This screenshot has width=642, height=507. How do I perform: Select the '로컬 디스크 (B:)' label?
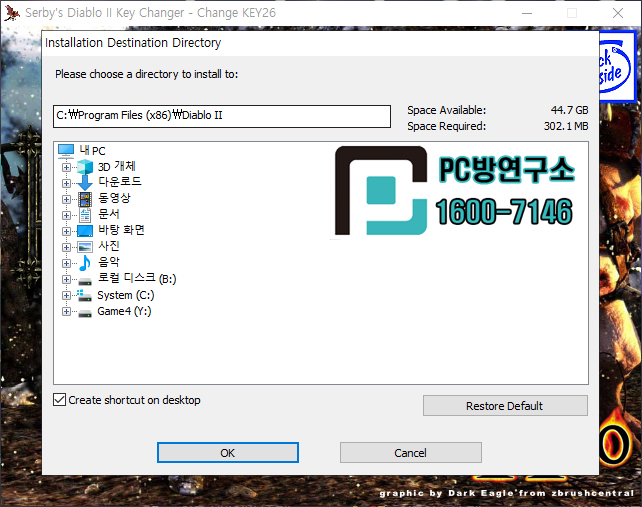pyautogui.click(x=137, y=278)
